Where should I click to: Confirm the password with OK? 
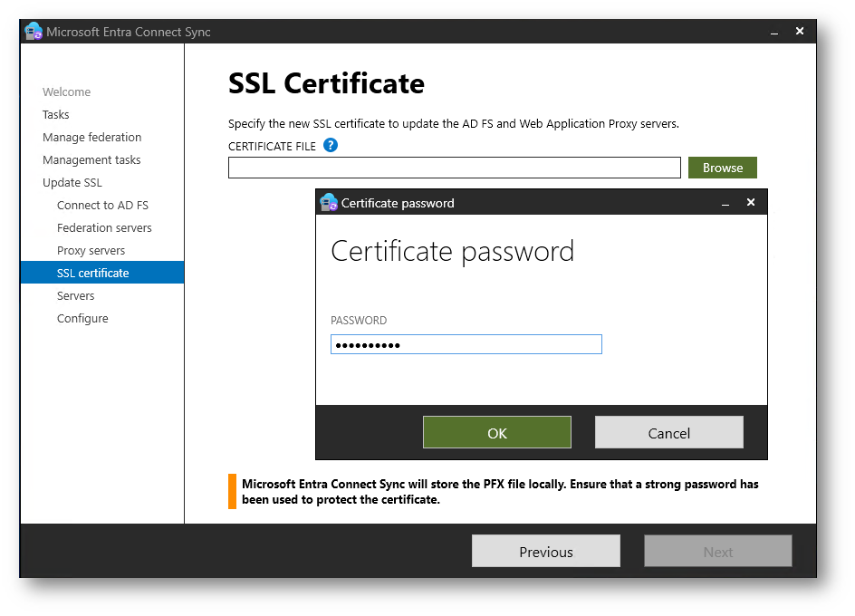[496, 433]
